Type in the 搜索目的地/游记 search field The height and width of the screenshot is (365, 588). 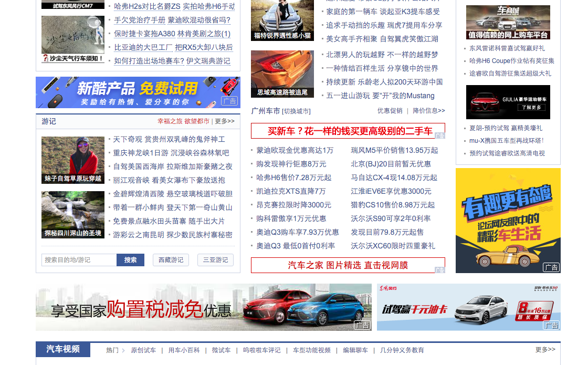(x=79, y=260)
